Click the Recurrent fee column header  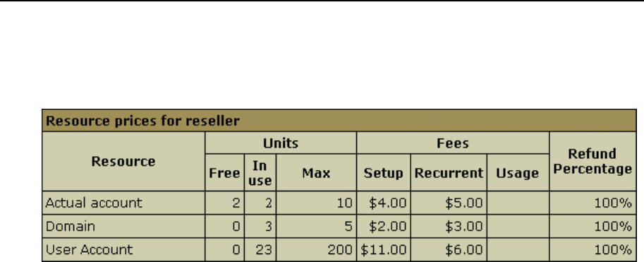point(449,173)
